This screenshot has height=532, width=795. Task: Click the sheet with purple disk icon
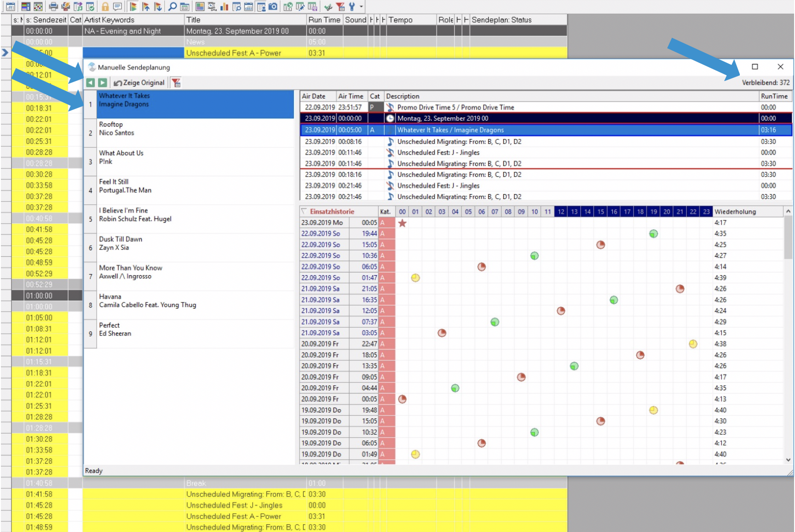tap(312, 6)
